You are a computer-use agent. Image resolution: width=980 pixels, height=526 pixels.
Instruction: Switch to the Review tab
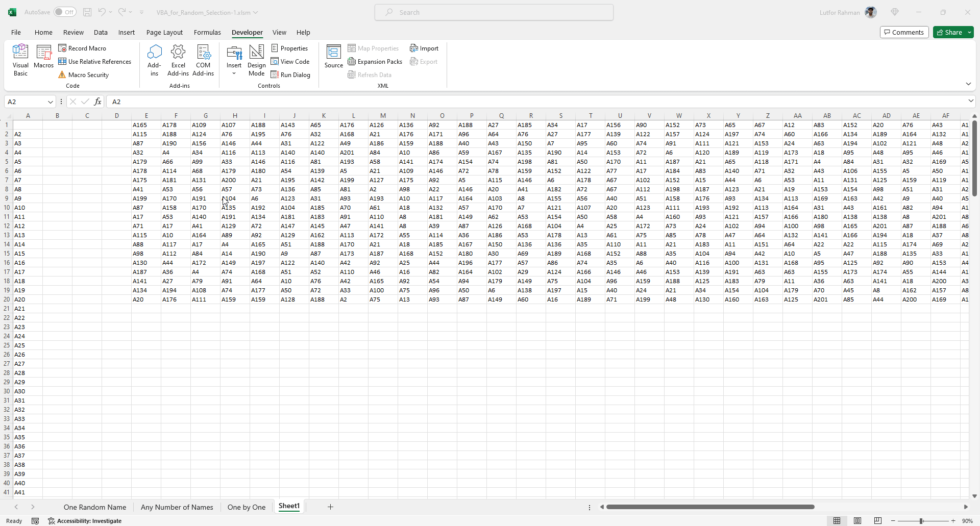pyautogui.click(x=73, y=32)
